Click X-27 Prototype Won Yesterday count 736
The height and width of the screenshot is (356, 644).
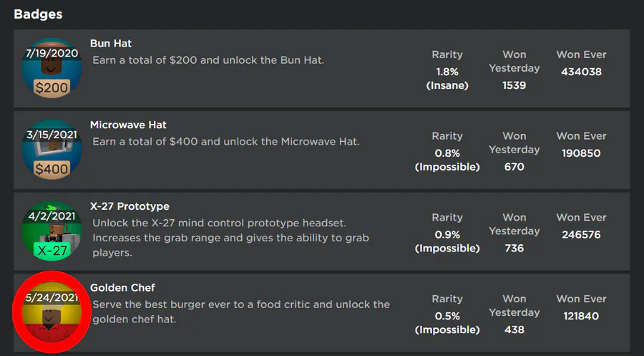click(x=514, y=249)
